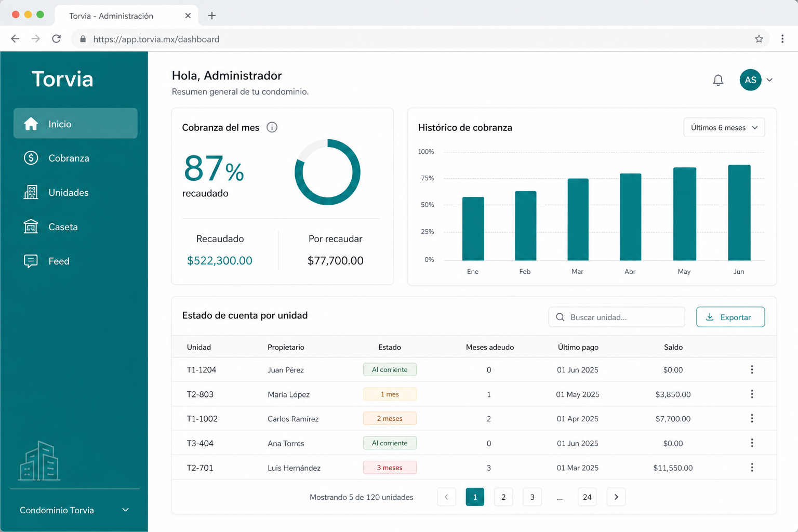Jump to page 24 of units
Image resolution: width=798 pixels, height=532 pixels.
[x=587, y=497]
